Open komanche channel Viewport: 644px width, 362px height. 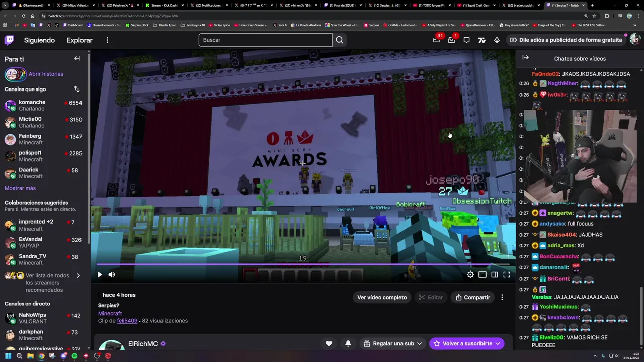43,105
